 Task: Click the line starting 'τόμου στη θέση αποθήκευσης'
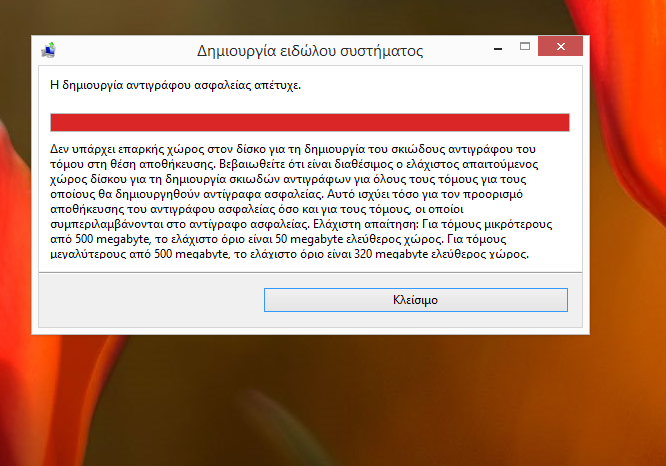click(x=294, y=164)
